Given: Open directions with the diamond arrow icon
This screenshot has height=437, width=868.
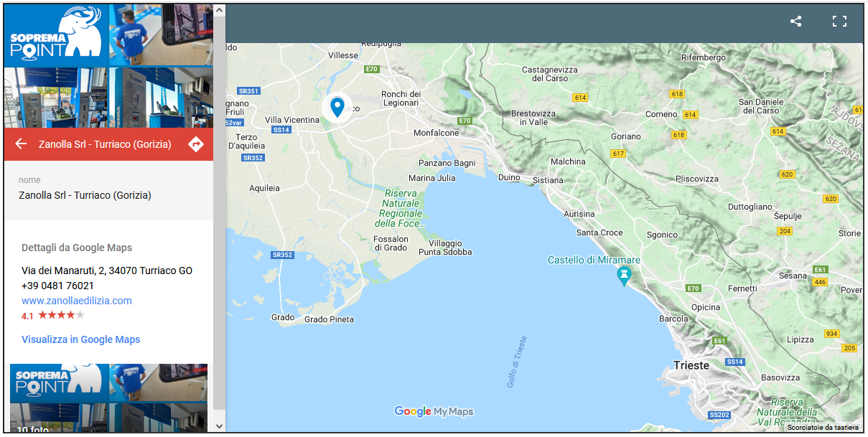Looking at the screenshot, I should (x=195, y=144).
